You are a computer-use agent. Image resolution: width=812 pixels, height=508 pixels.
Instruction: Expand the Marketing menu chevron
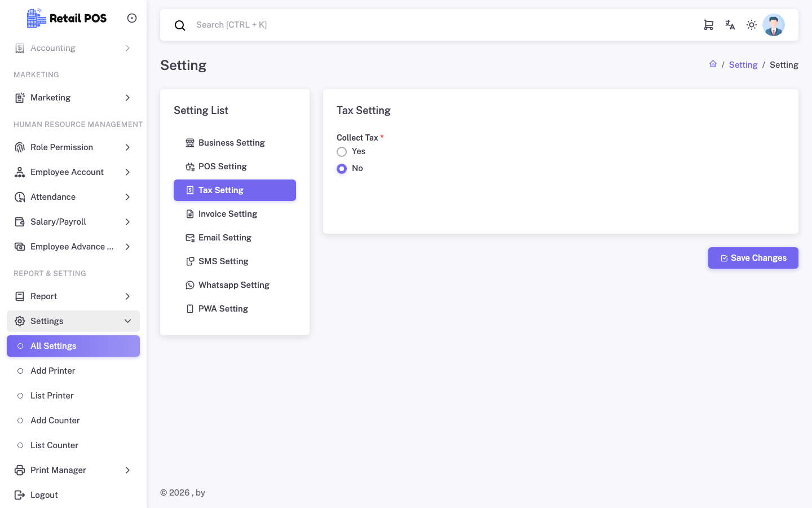coord(128,98)
